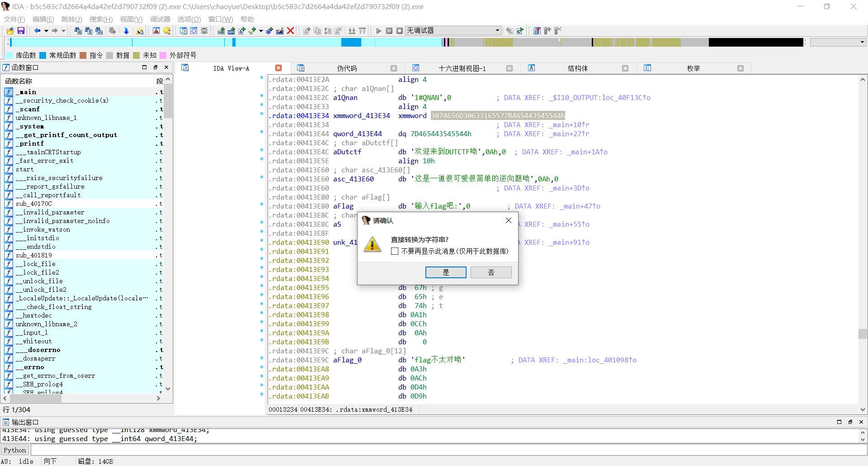Viewport: 868px width, 466px height.
Task: Click the red X undefine item icon
Action: 291,30
